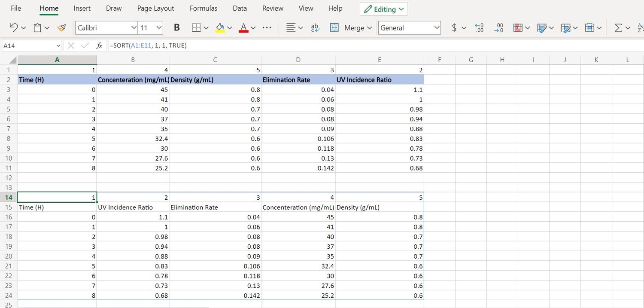Cancel formula entry with X icon

(71, 45)
